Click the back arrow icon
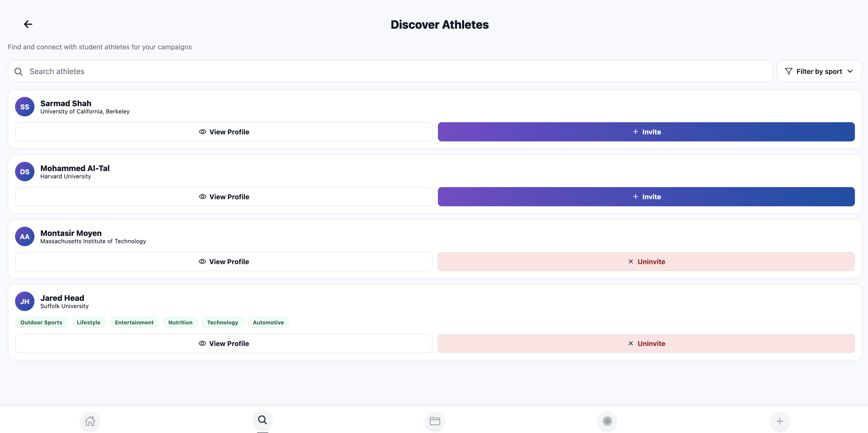Viewport: 868px width, 433px height. point(28,24)
